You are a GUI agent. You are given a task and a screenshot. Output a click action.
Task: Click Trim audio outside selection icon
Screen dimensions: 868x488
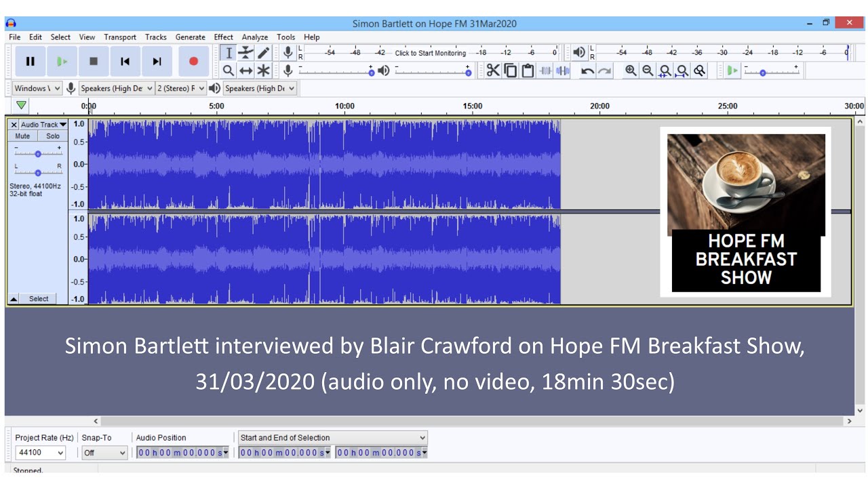point(545,70)
